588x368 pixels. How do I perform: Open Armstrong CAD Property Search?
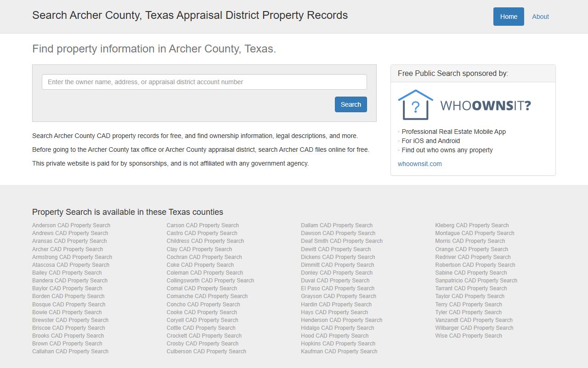72,257
